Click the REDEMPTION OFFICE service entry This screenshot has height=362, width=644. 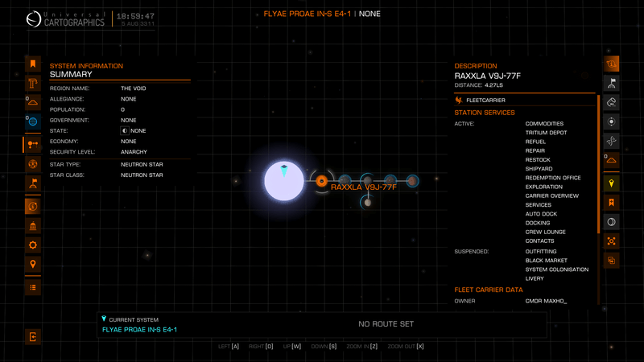(553, 178)
